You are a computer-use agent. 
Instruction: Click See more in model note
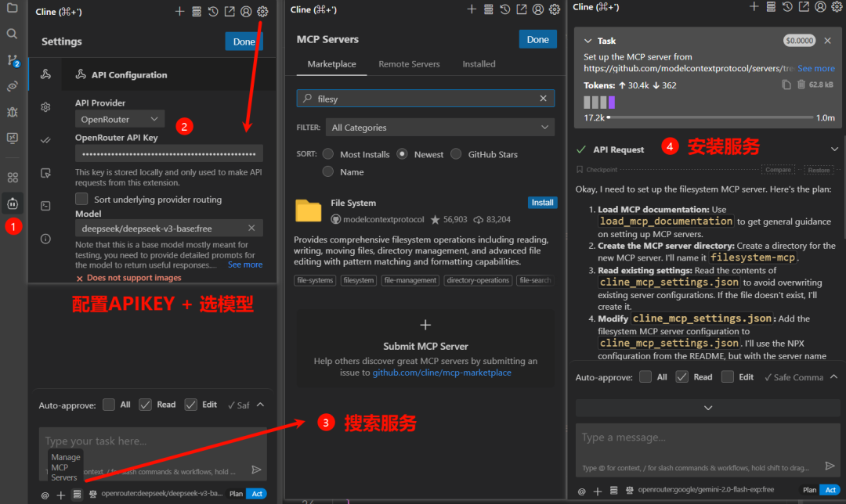pos(245,265)
